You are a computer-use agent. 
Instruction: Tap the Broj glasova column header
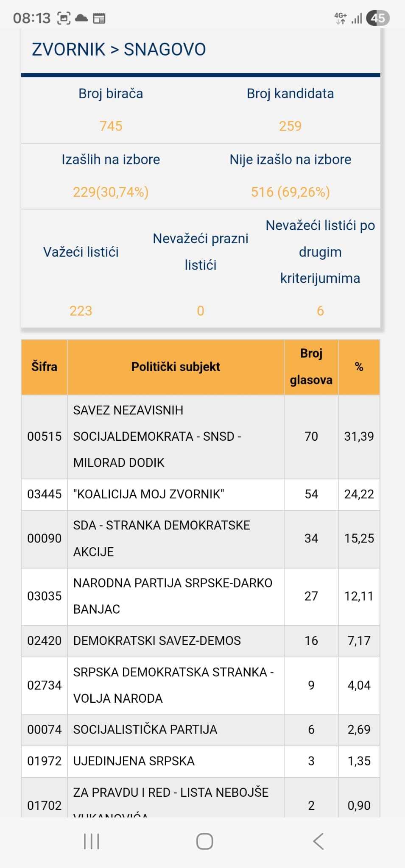tap(311, 367)
